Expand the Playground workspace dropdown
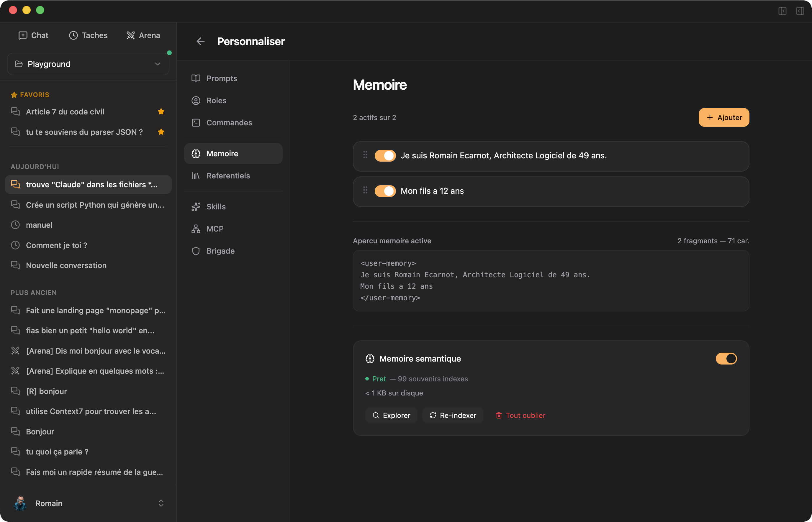This screenshot has height=522, width=812. coord(88,64)
